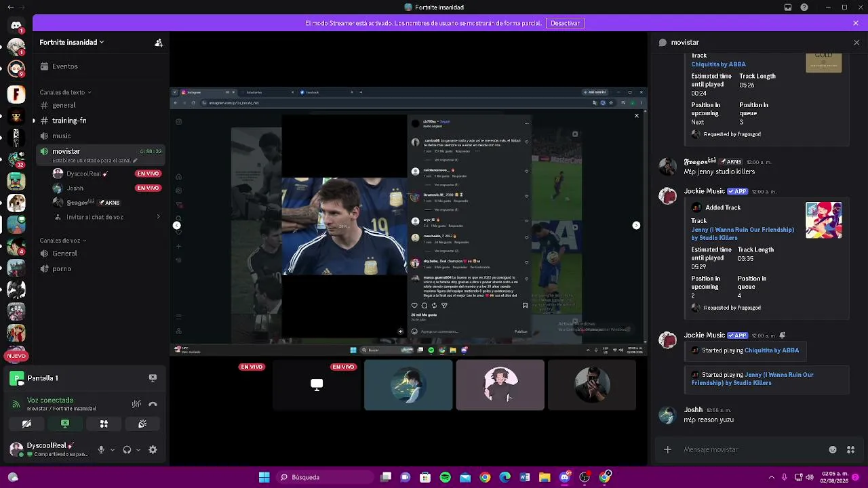This screenshot has width=868, height=488.
Task: Select user DyscoolReal in voice list
Action: pos(83,174)
